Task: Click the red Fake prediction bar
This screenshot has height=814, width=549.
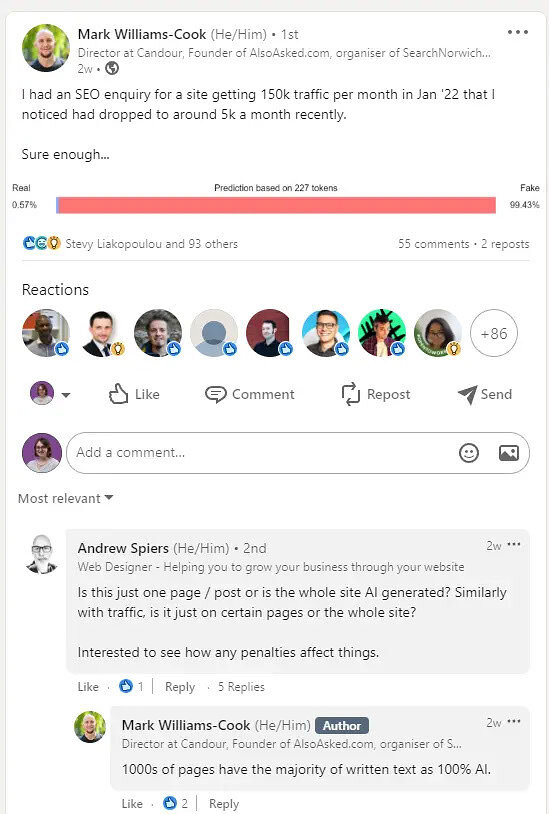Action: point(277,205)
